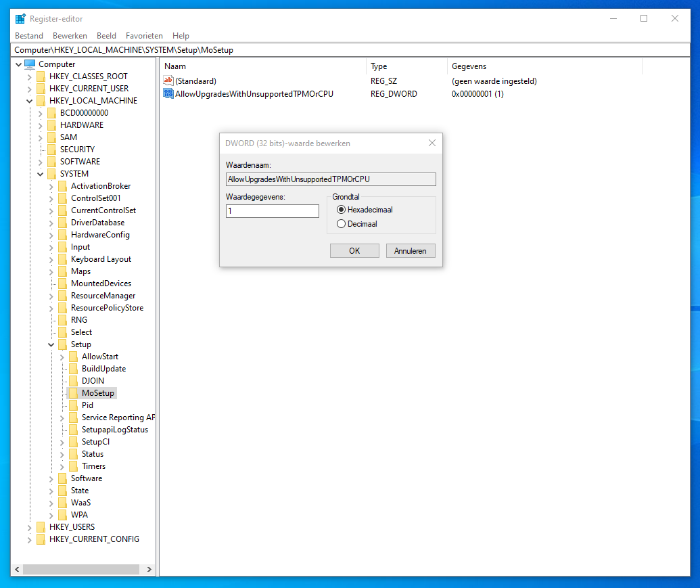Click the Waardegegevens input field
The height and width of the screenshot is (588, 700).
tap(273, 211)
